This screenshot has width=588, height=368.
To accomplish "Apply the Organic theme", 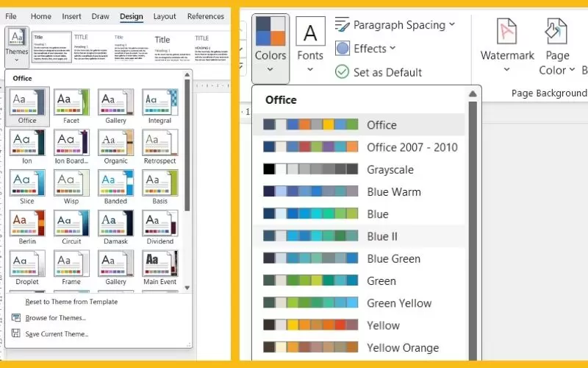I will point(115,146).
